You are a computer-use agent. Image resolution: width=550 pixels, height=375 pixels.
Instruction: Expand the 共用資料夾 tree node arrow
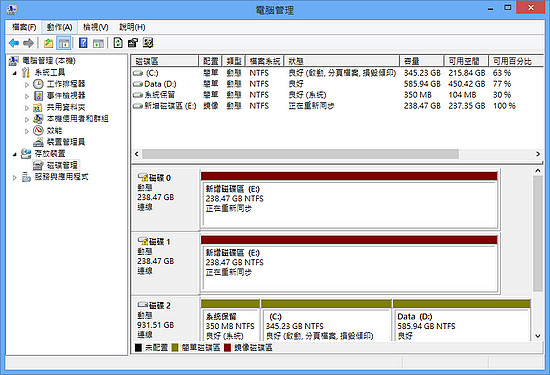click(x=27, y=108)
